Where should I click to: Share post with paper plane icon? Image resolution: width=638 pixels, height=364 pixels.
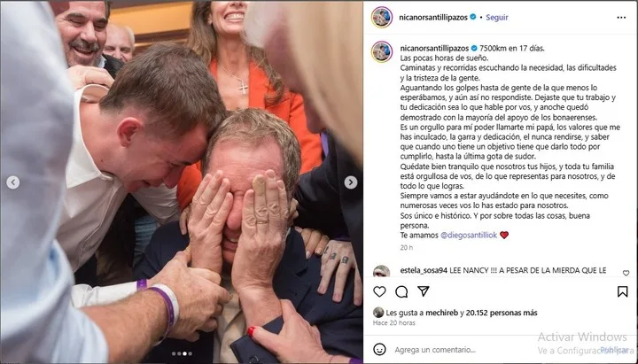424,291
